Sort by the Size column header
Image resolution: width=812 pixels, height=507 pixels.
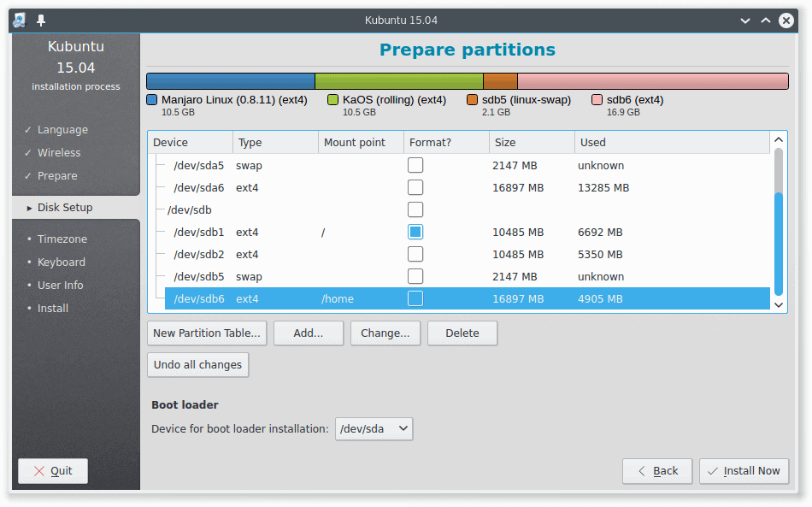click(532, 143)
